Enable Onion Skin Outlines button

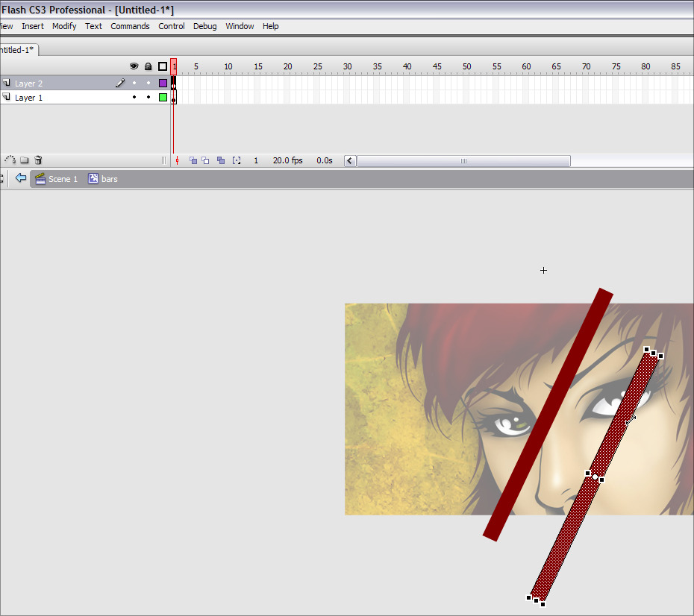tap(206, 160)
